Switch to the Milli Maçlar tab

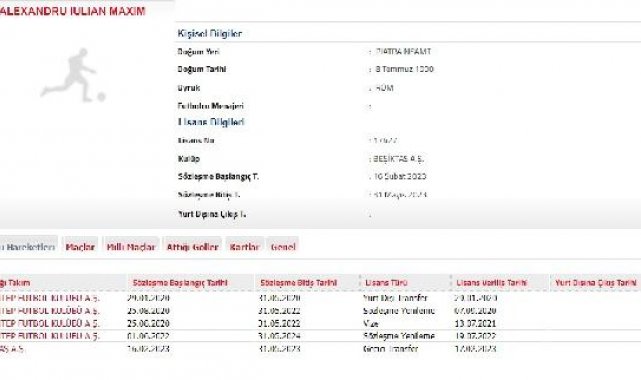coord(130,247)
